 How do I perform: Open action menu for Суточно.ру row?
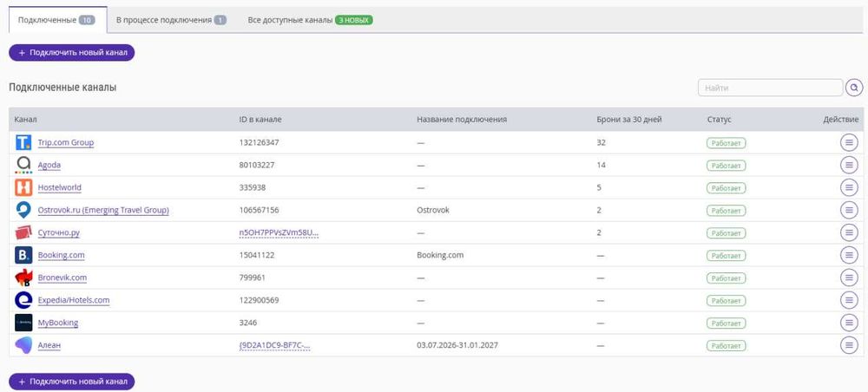click(849, 232)
